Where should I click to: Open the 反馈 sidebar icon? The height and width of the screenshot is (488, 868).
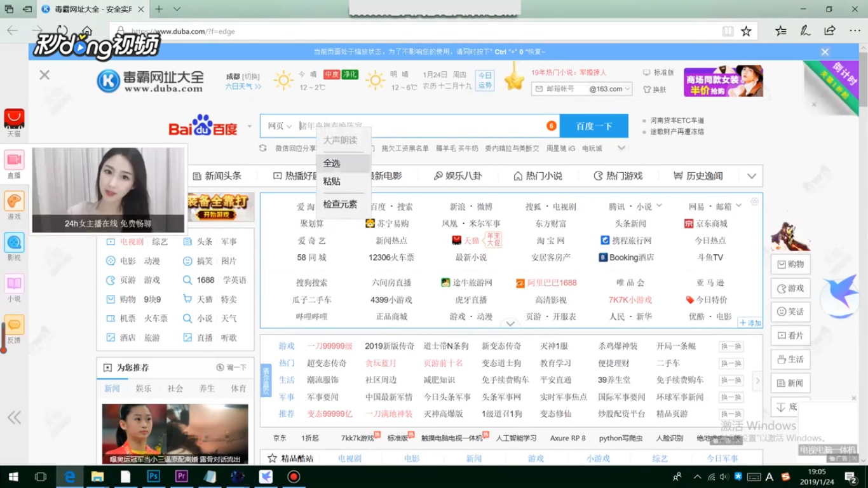14,325
